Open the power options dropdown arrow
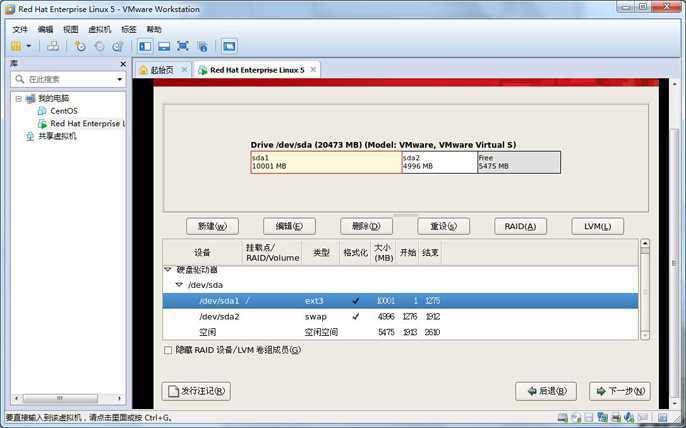686x428 pixels. tap(29, 46)
